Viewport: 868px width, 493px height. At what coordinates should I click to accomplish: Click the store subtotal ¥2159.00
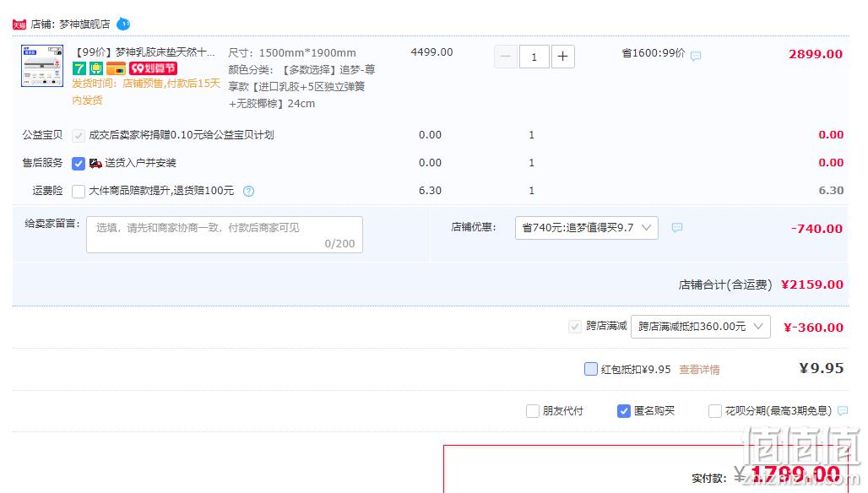812,284
